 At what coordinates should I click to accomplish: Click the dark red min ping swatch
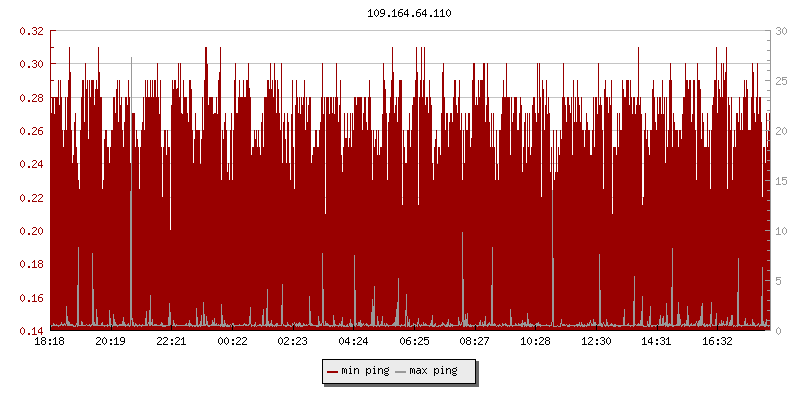[x=333, y=372]
